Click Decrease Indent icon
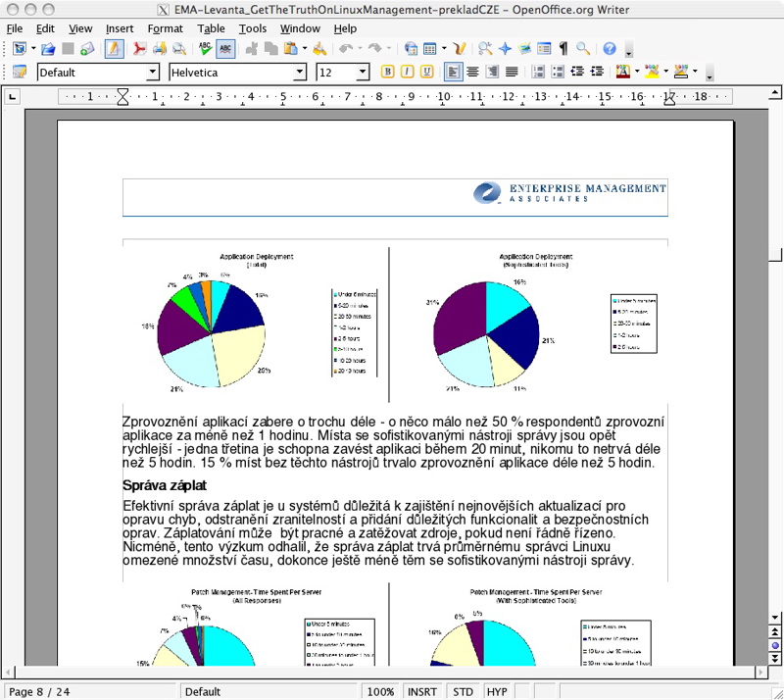 [577, 72]
